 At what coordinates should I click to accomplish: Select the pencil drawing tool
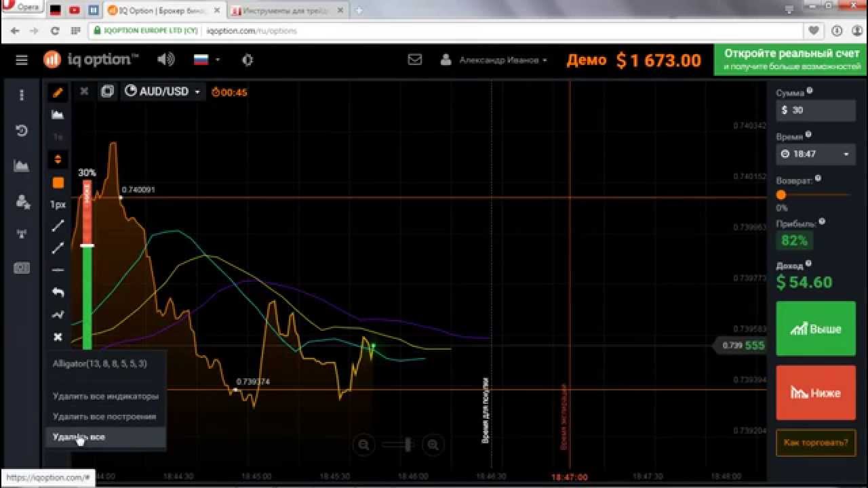tap(58, 92)
